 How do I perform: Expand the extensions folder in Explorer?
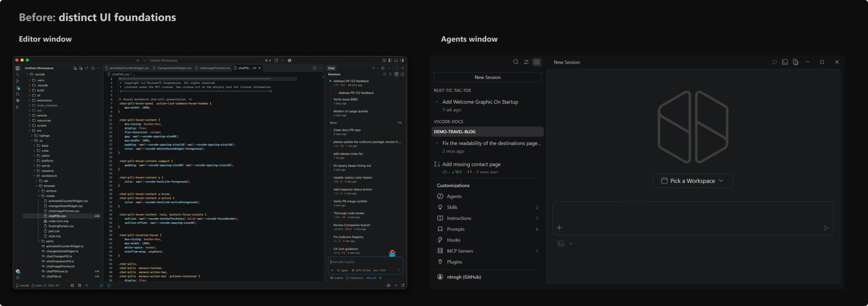coord(29,100)
